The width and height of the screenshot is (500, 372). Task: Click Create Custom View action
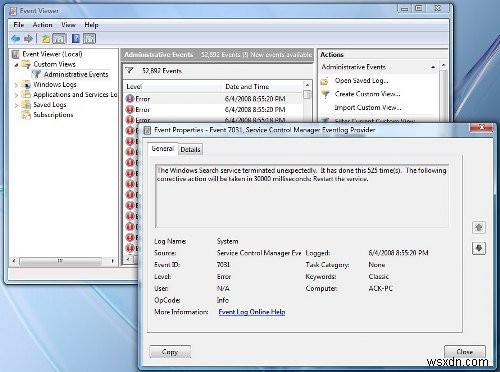(368, 94)
